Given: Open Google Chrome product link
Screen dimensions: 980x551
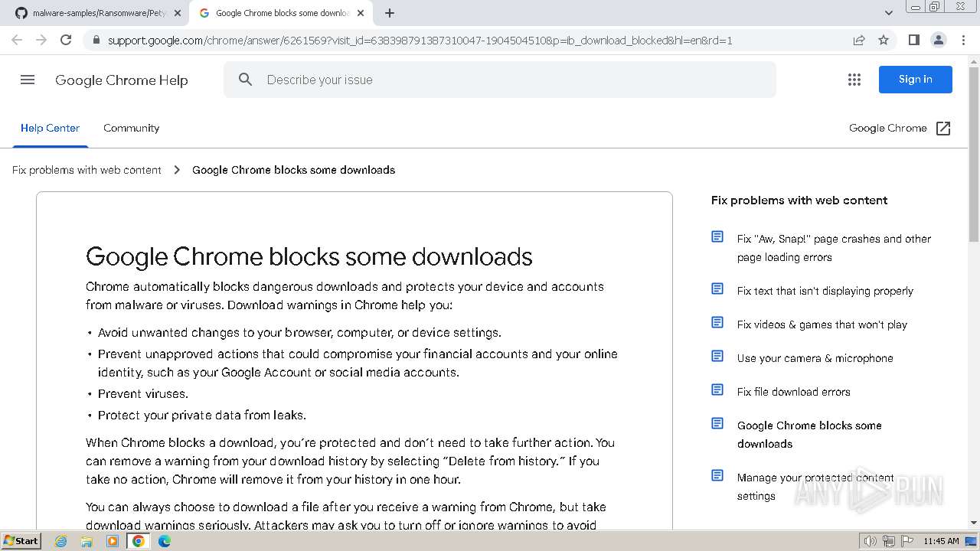Looking at the screenshot, I should pyautogui.click(x=888, y=128).
